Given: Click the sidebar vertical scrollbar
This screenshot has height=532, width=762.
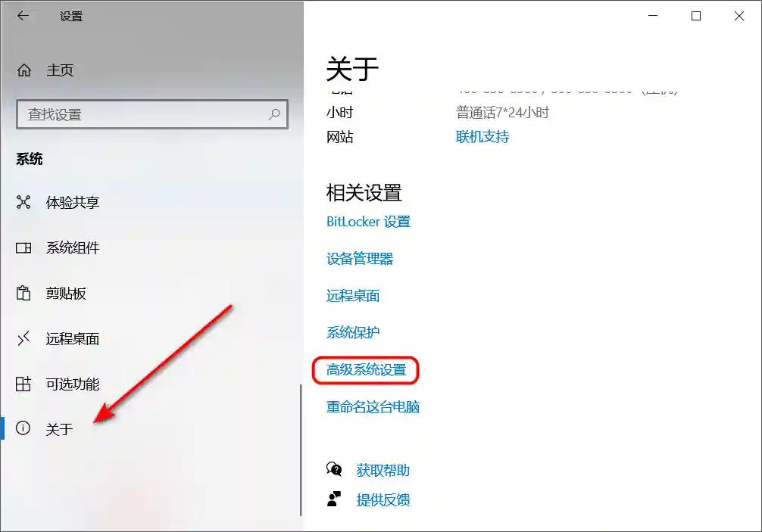Looking at the screenshot, I should click(x=301, y=450).
